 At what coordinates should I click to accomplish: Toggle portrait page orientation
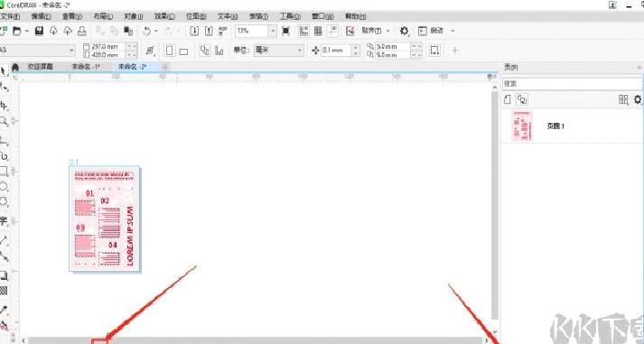point(169,51)
